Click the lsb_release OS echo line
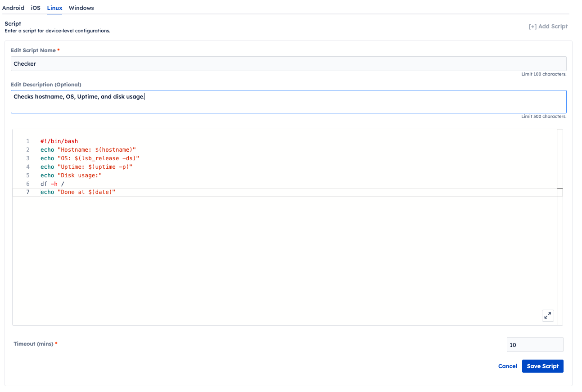The width and height of the screenshot is (582, 392). pyautogui.click(x=90, y=158)
